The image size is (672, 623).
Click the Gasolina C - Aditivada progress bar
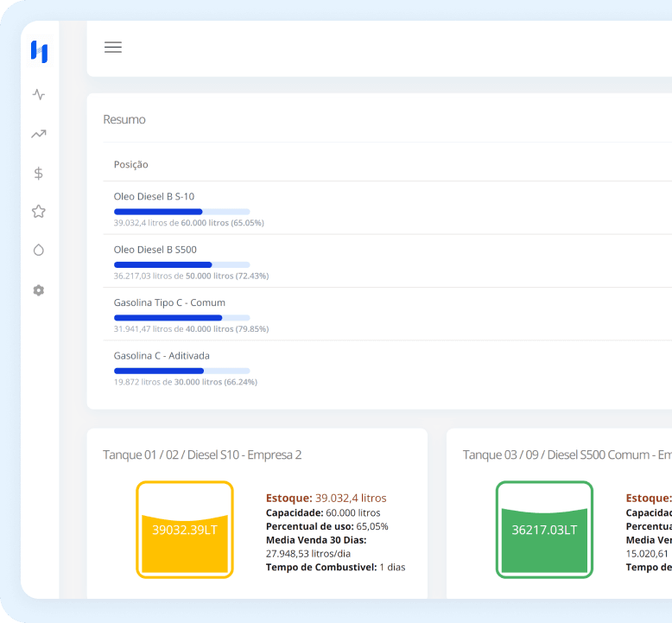point(181,371)
